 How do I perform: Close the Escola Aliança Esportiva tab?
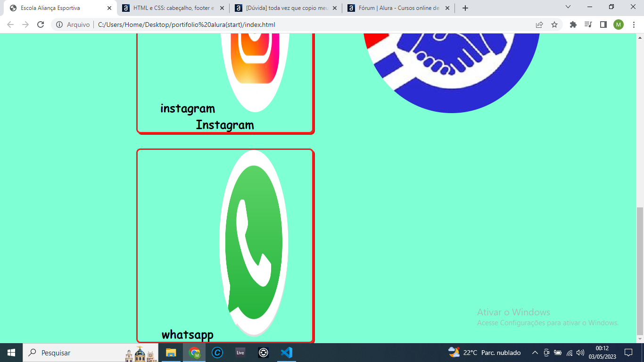coord(109,8)
